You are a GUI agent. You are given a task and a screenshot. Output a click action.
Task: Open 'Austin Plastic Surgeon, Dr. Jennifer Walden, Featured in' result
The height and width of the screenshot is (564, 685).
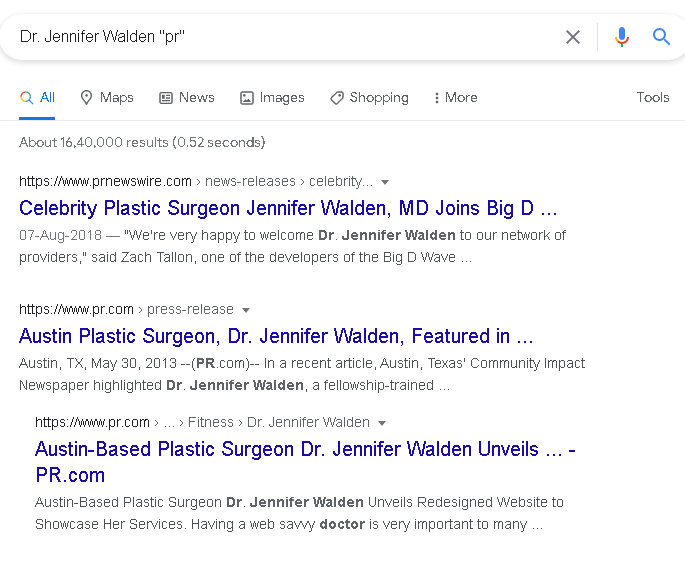(276, 336)
